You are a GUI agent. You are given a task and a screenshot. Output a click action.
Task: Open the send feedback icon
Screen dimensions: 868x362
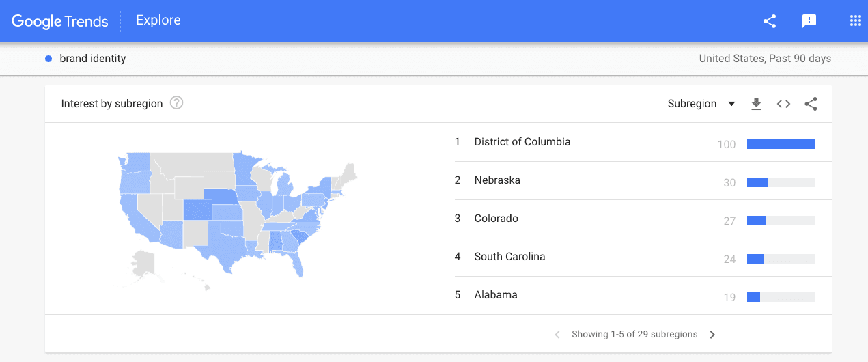809,21
